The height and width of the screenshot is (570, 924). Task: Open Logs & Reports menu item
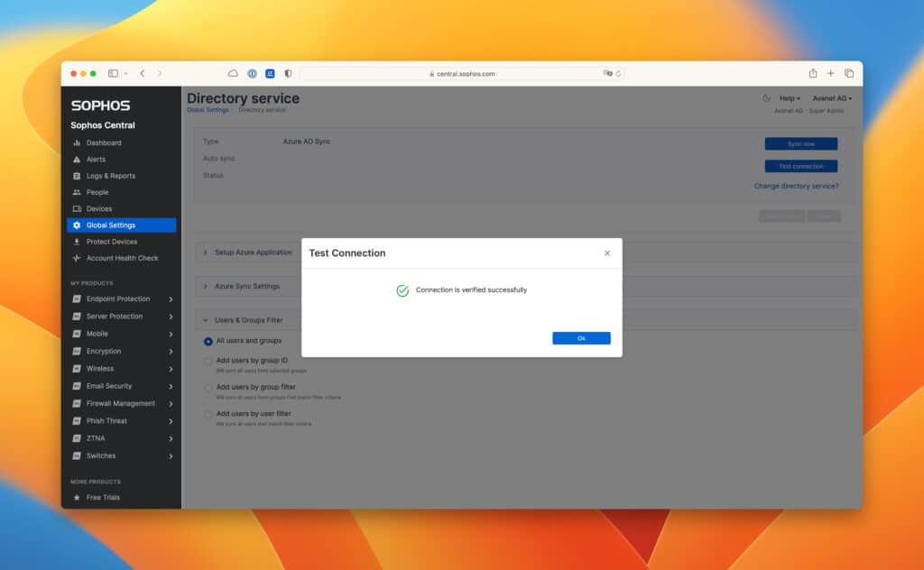click(111, 176)
